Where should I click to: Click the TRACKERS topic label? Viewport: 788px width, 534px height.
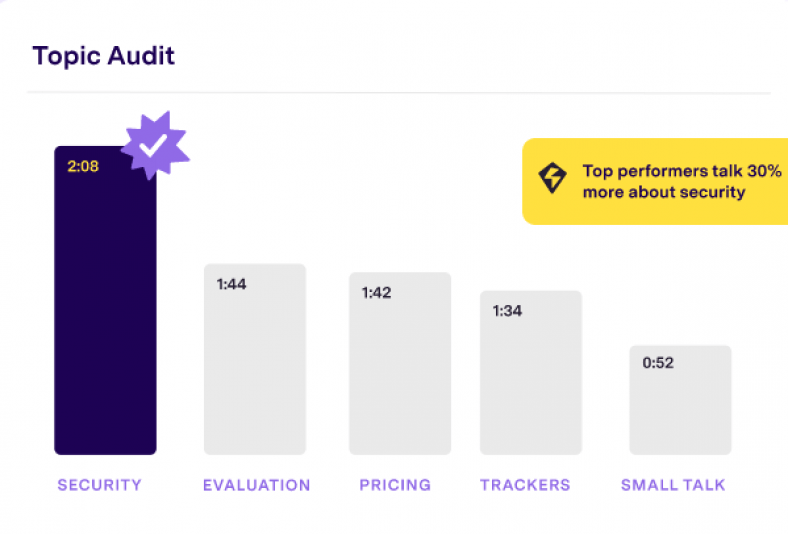pyautogui.click(x=525, y=485)
